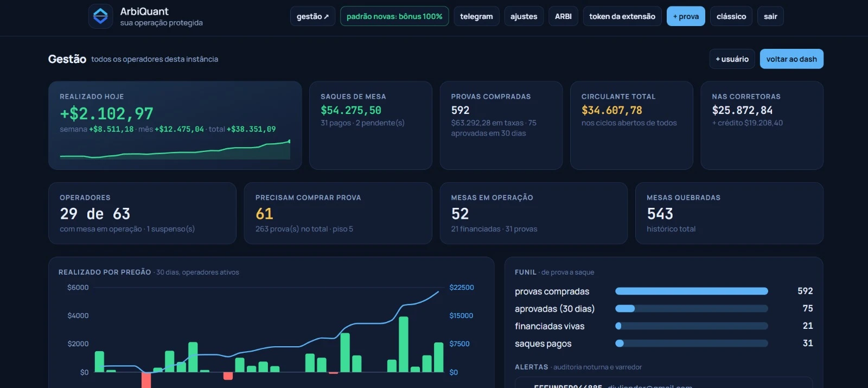Click the Funil section heading

pos(526,272)
